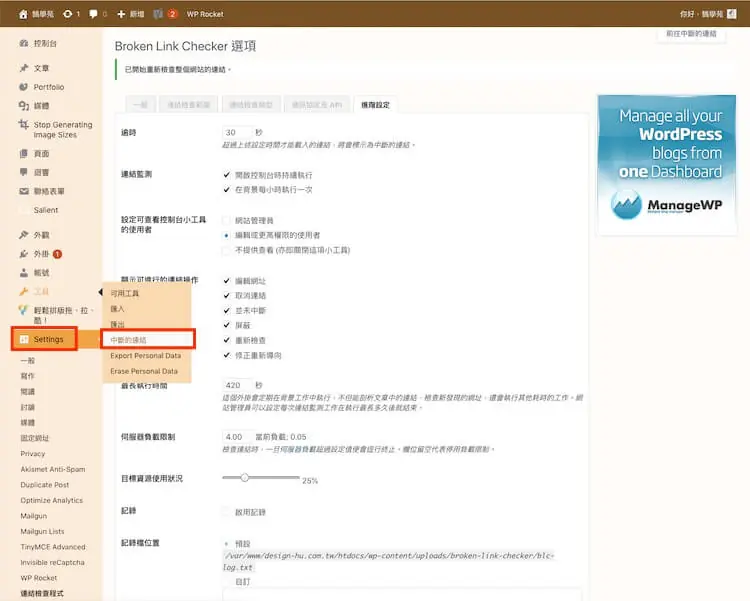Click the plus 新增 icon in admin bar
Image resolution: width=750 pixels, height=601 pixels.
(x=121, y=14)
